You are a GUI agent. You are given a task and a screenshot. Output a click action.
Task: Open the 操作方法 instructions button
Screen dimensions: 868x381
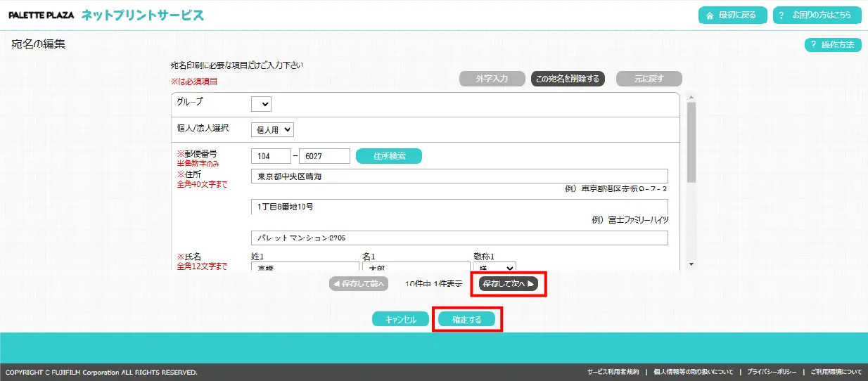click(833, 45)
